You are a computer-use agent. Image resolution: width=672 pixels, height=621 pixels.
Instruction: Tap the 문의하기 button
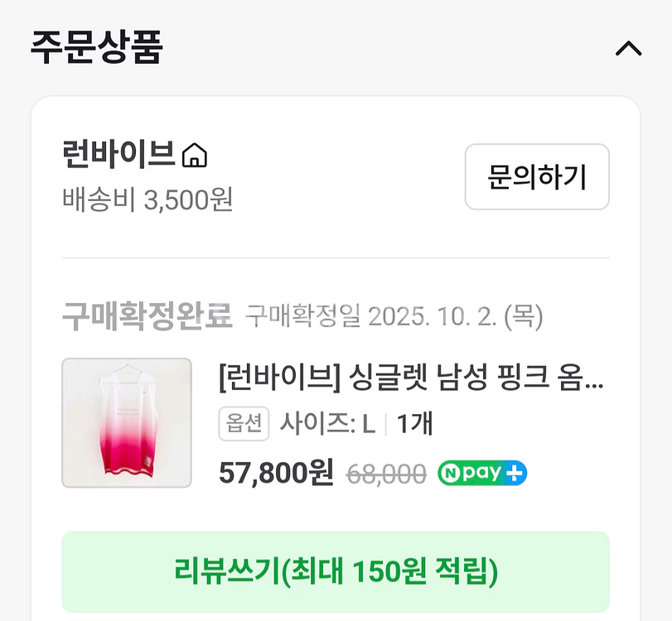coord(536,176)
